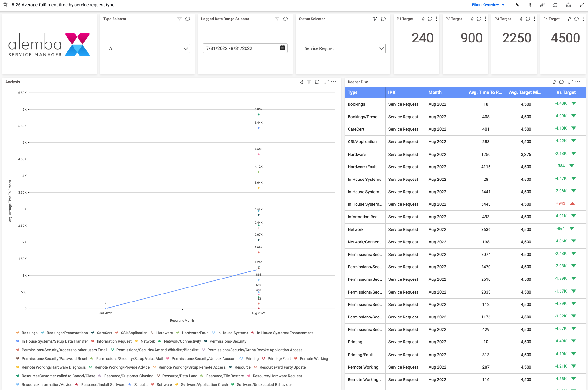Click the export/share dashboard icon
Viewport: 588px width, 390px height.
[x=568, y=5]
